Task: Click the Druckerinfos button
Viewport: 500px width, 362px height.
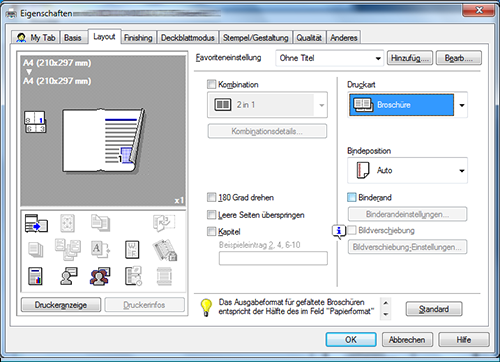Action: pos(144,305)
